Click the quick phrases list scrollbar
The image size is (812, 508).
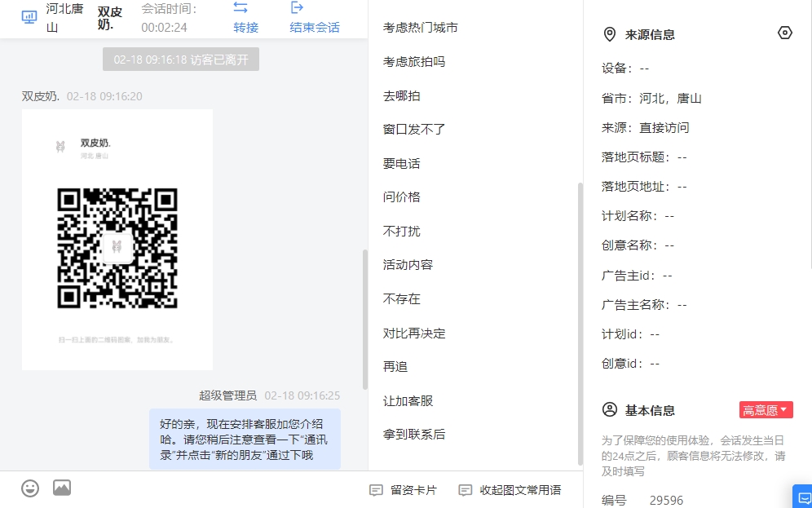click(x=580, y=324)
